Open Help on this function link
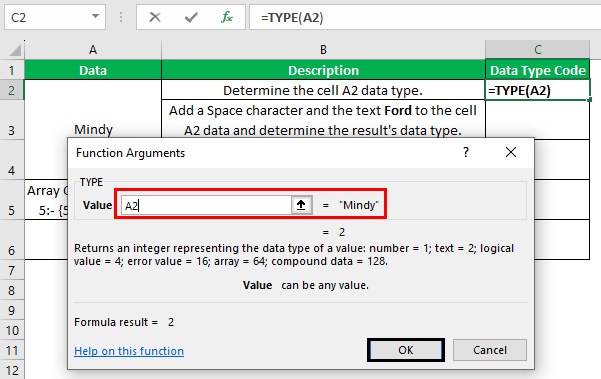601x379 pixels. (129, 351)
